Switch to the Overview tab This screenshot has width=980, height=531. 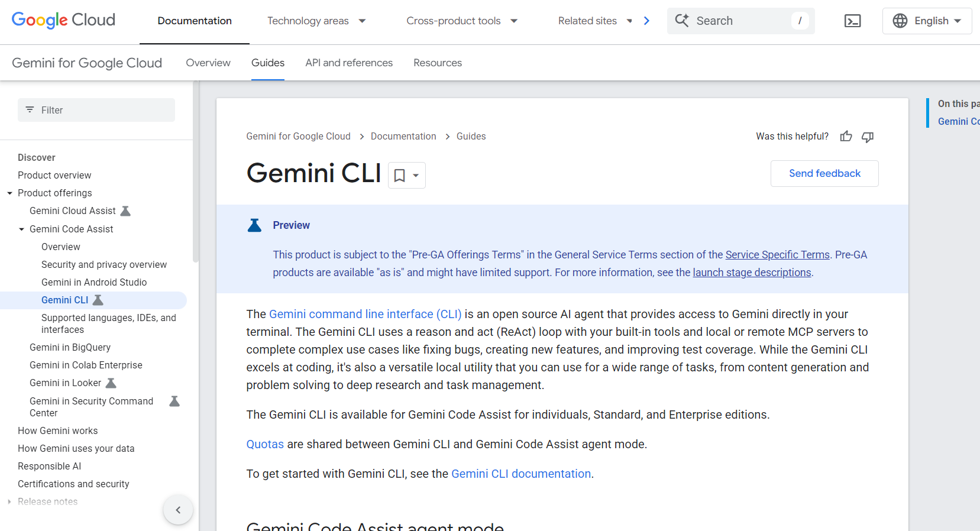[x=208, y=63]
